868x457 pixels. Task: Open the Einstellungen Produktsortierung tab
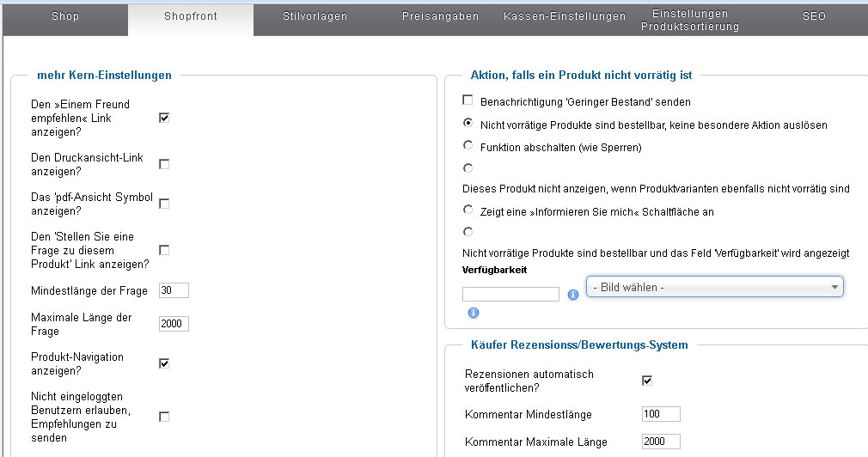tap(689, 20)
